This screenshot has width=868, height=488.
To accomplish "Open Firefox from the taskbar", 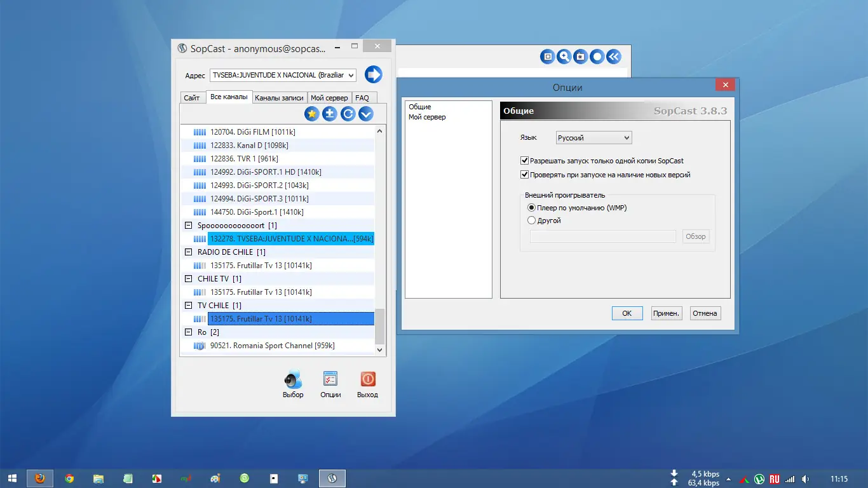I will pyautogui.click(x=40, y=478).
